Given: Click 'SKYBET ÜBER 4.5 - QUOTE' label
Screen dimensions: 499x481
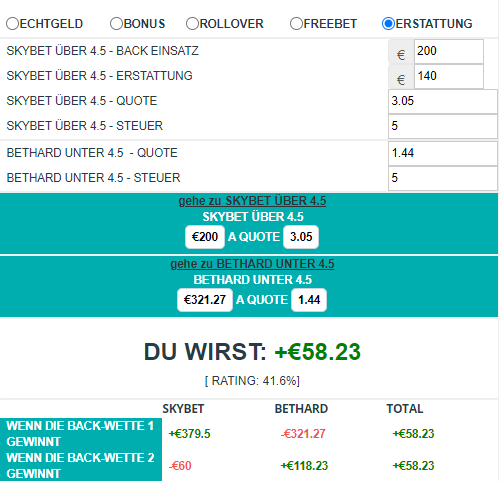Looking at the screenshot, I should click(82, 101).
